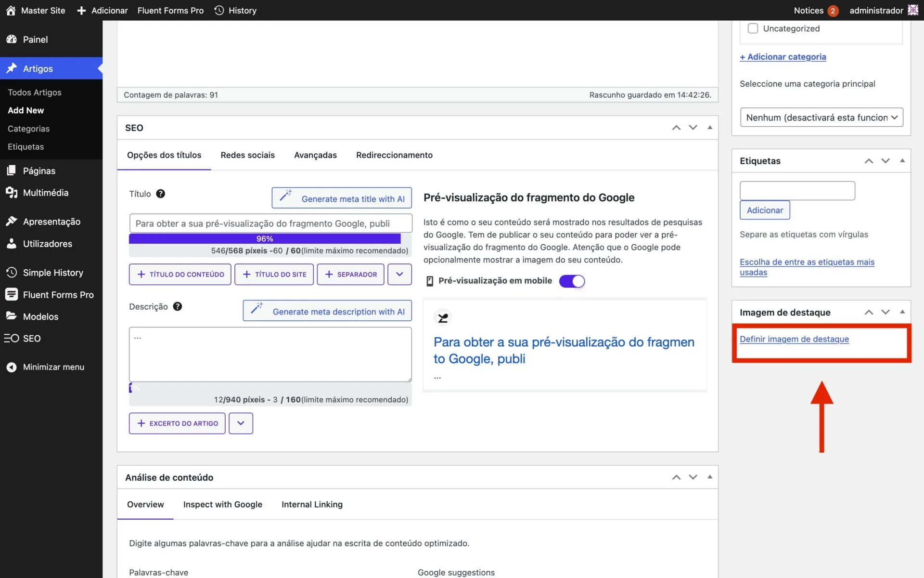Viewport: 924px width, 578px height.
Task: Switch to the Redes sociais tab
Action: [247, 155]
